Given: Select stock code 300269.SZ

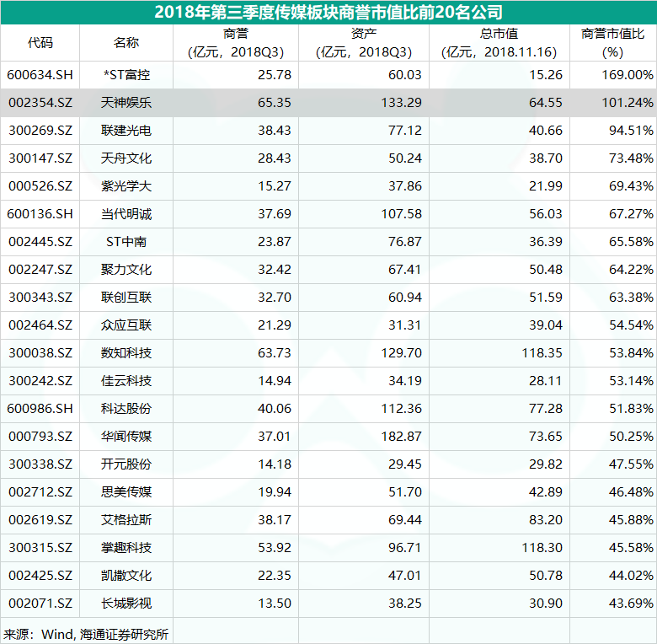Looking at the screenshot, I should click(40, 131).
